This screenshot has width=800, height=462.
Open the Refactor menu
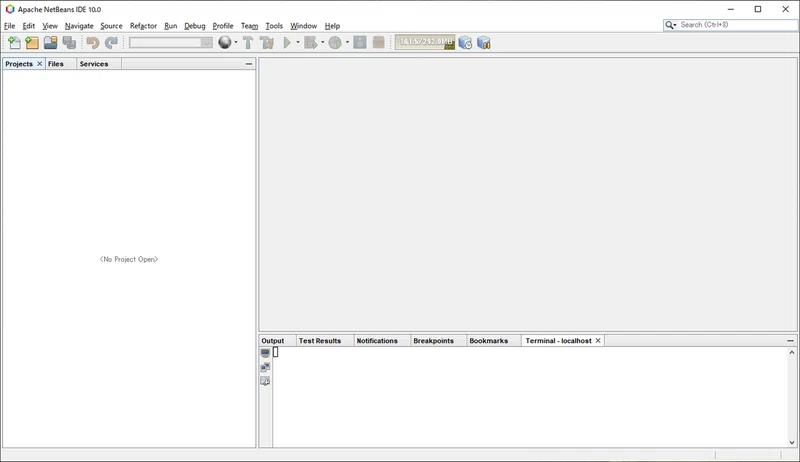pos(143,26)
